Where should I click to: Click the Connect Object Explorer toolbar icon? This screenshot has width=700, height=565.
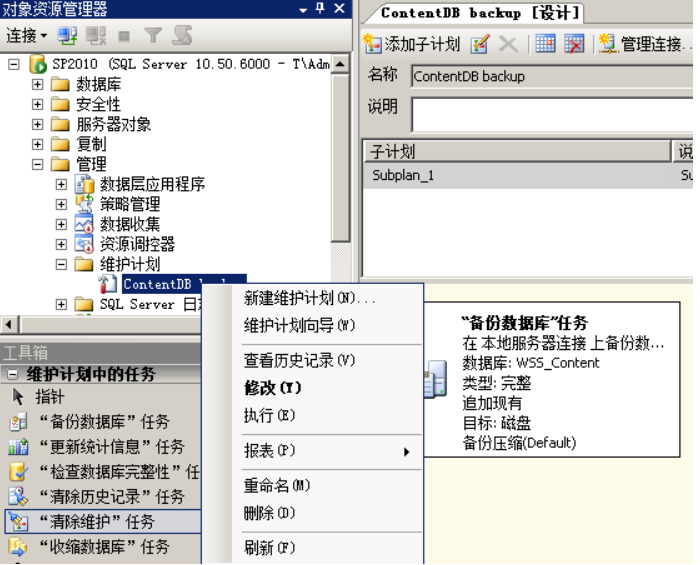pyautogui.click(x=67, y=36)
